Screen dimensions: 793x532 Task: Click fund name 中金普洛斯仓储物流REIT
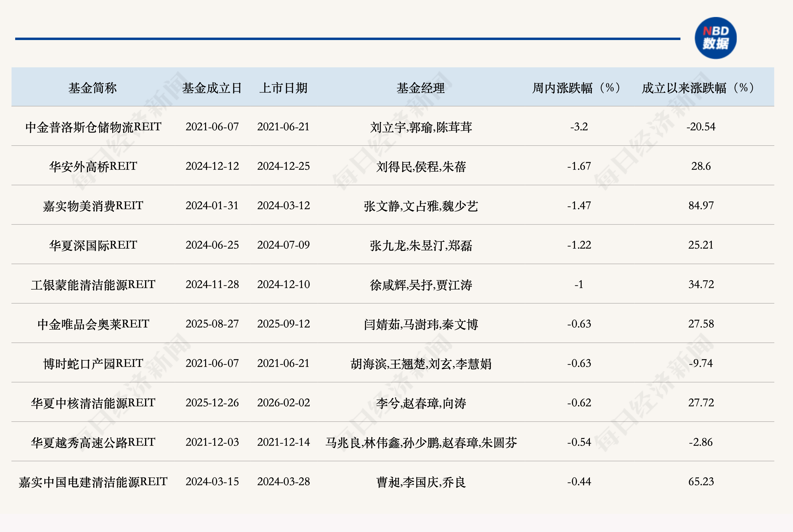coord(93,127)
